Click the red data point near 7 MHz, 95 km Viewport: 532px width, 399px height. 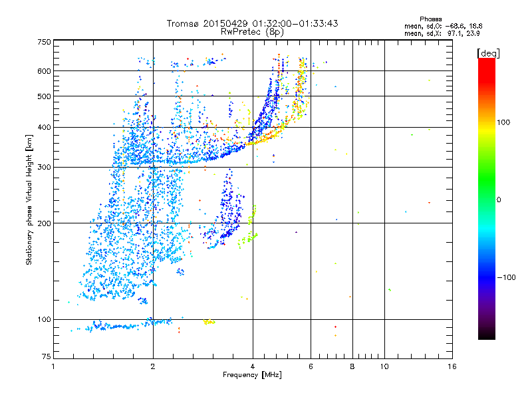pos(336,327)
